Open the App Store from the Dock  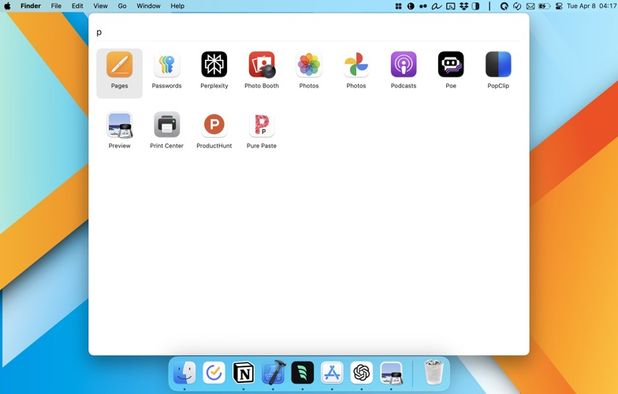click(x=332, y=373)
